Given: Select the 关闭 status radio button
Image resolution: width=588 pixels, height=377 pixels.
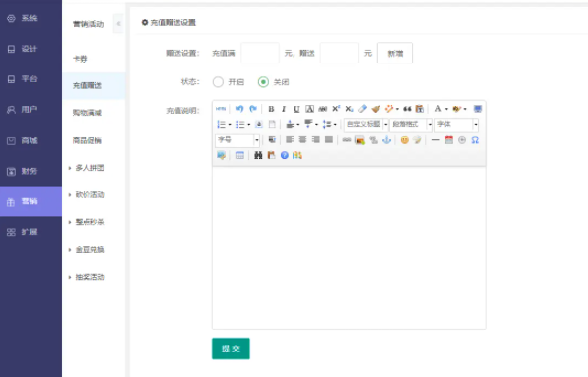Looking at the screenshot, I should click(x=263, y=82).
